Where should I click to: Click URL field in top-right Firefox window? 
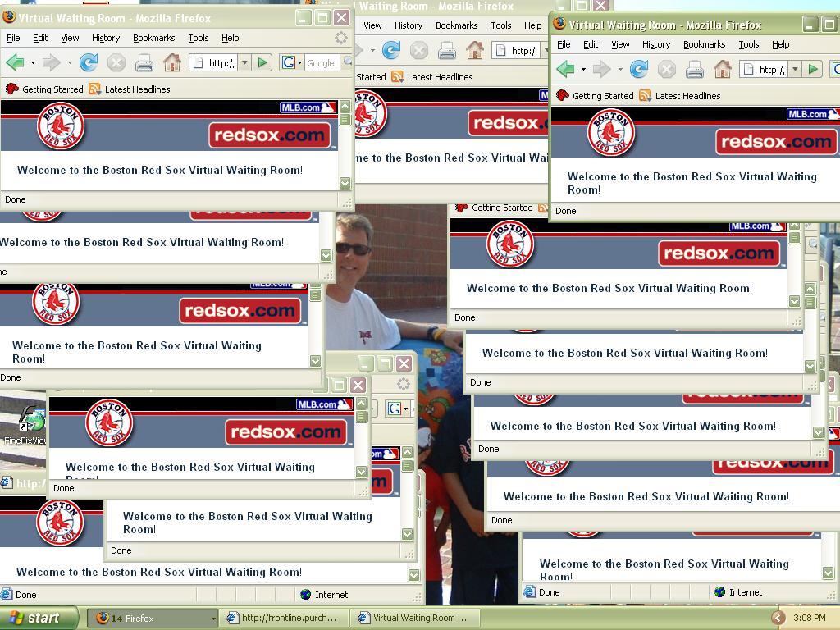(764, 69)
